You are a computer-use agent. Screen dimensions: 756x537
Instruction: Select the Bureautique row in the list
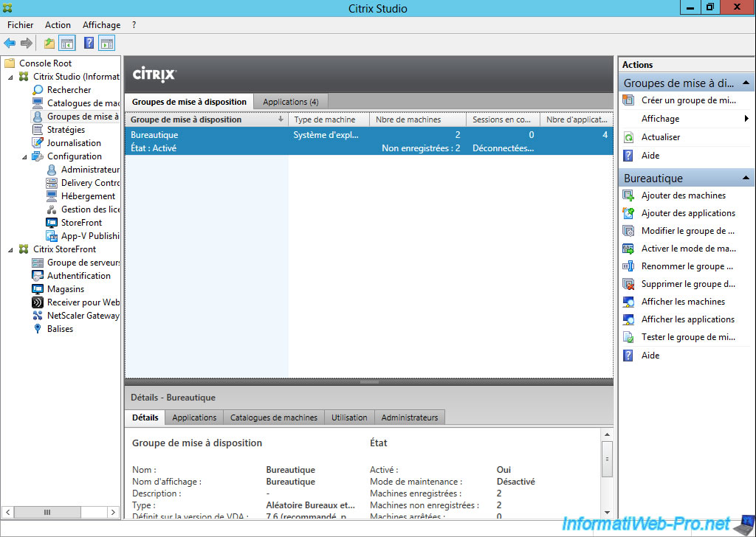[369, 141]
